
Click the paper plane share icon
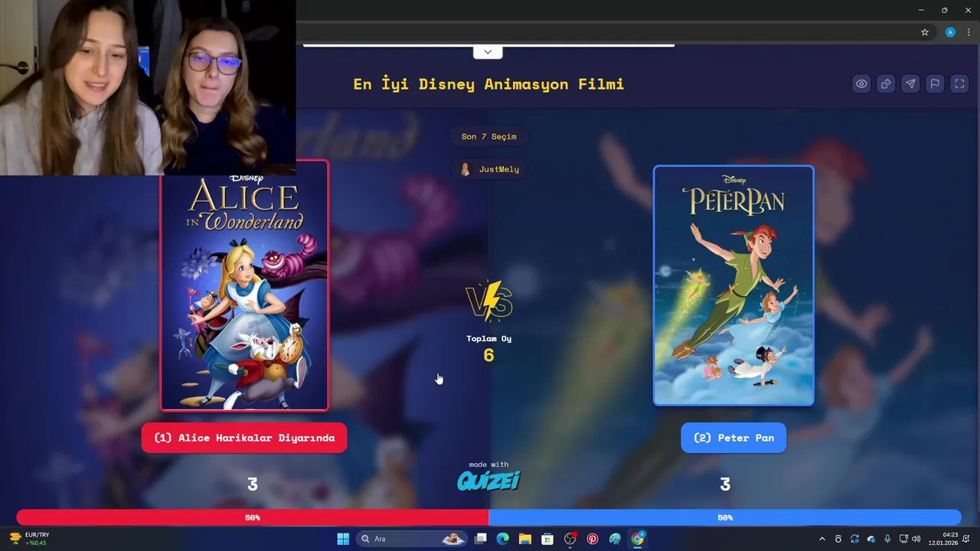910,84
